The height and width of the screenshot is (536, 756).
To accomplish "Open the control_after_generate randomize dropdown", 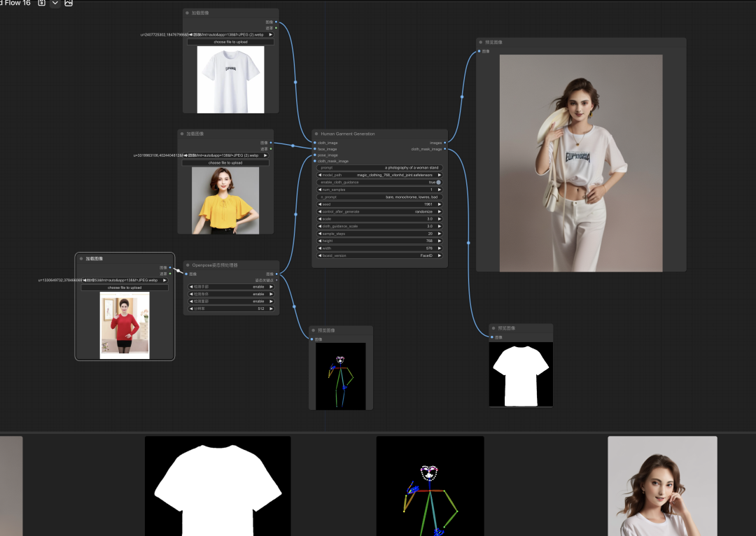I will coord(379,211).
